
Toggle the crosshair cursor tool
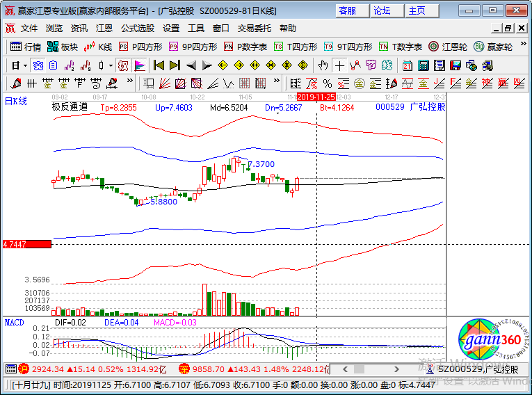(x=339, y=65)
